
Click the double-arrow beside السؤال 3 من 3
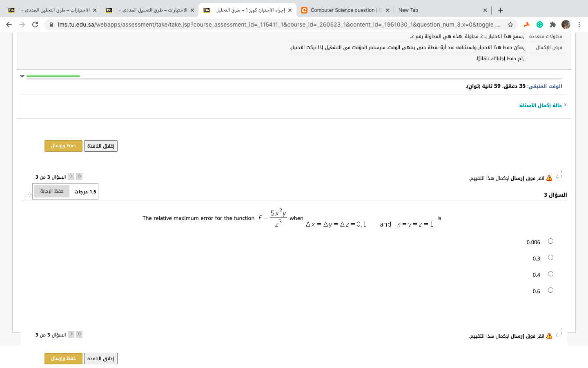click(79, 176)
